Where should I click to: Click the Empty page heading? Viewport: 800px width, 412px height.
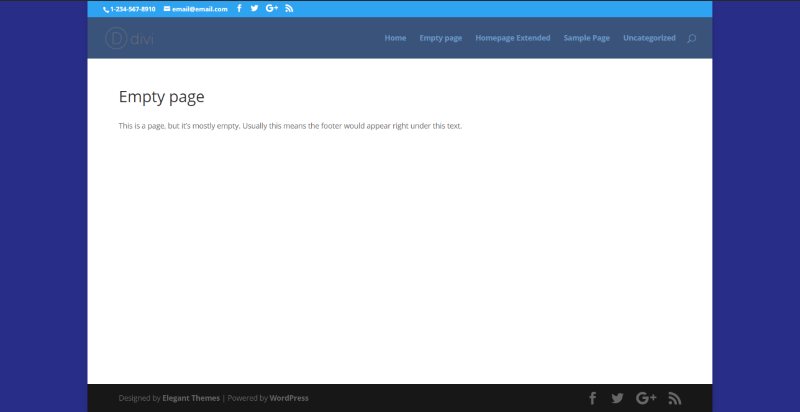(161, 97)
